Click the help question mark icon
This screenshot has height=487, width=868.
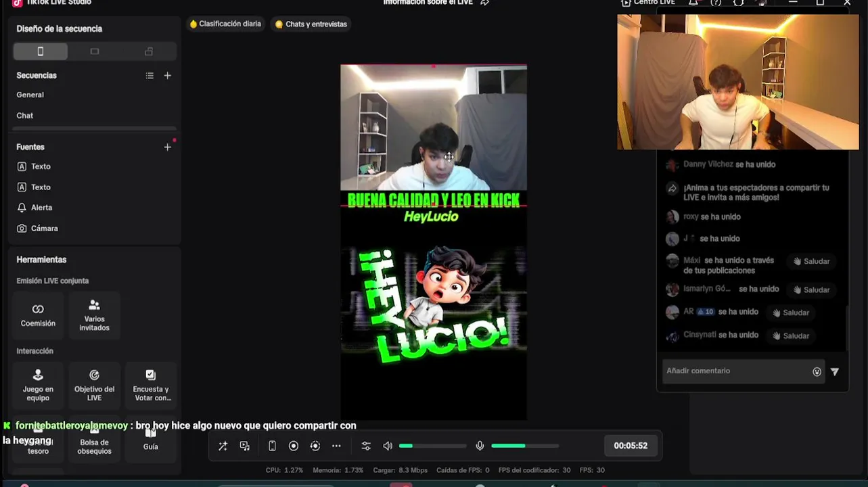click(x=716, y=3)
